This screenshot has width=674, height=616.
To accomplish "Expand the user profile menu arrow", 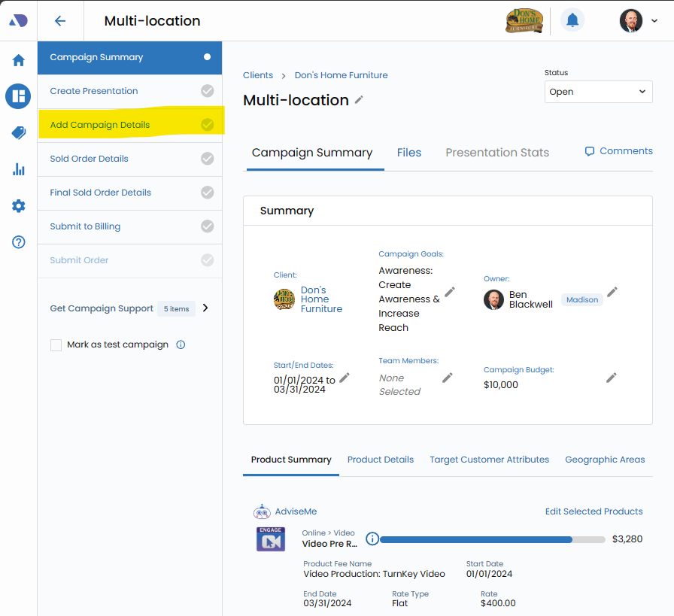I will 654,21.
